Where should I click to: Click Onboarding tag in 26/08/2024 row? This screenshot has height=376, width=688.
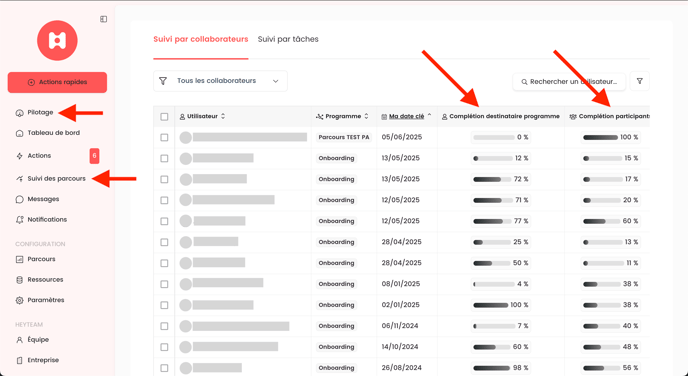[336, 368]
